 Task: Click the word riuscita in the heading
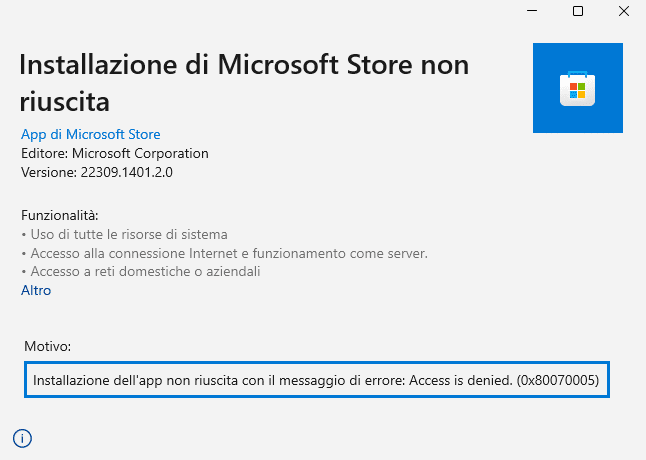[x=65, y=102]
